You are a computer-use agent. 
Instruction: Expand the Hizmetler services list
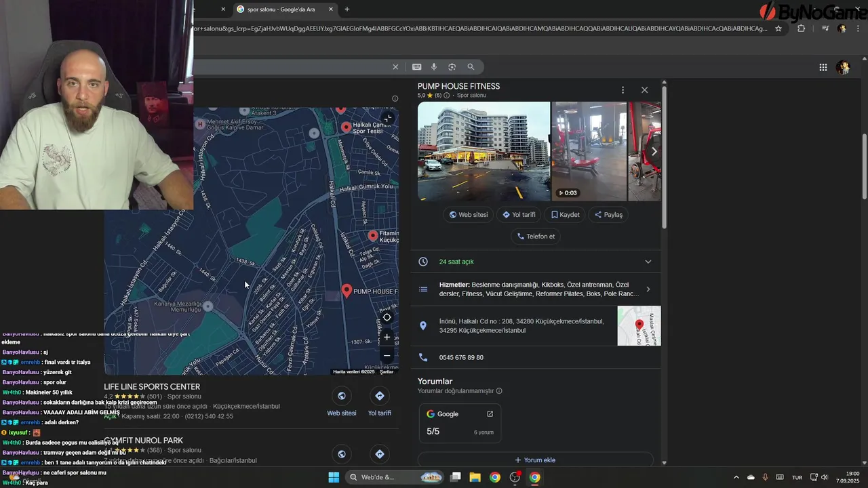click(x=536, y=289)
